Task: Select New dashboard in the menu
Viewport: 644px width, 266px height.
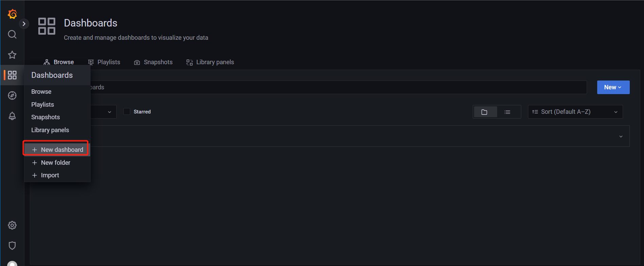Action: pyautogui.click(x=58, y=150)
